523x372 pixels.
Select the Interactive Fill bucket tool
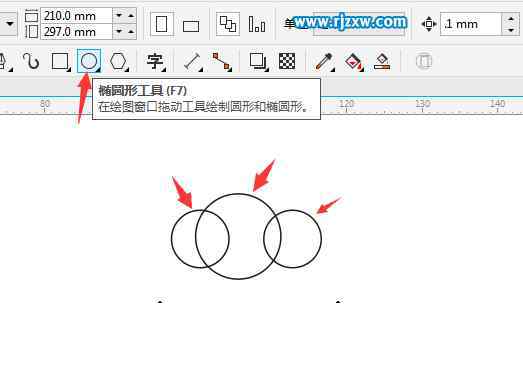coord(354,62)
